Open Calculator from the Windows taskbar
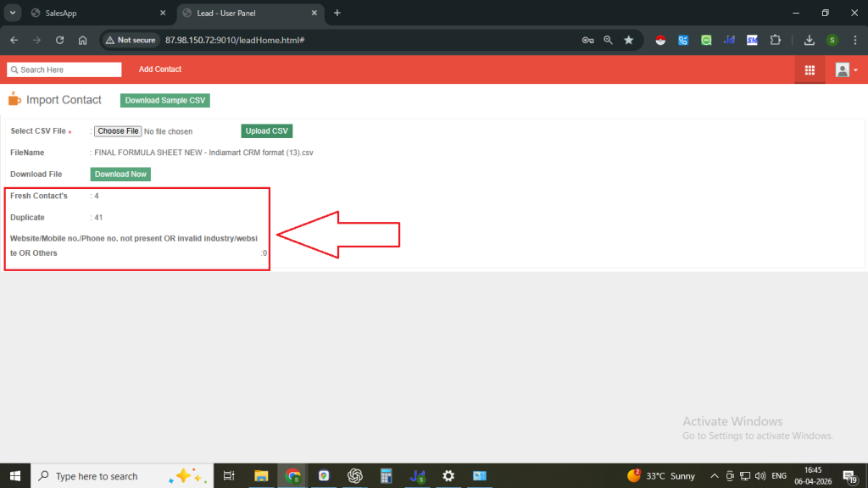 tap(387, 476)
